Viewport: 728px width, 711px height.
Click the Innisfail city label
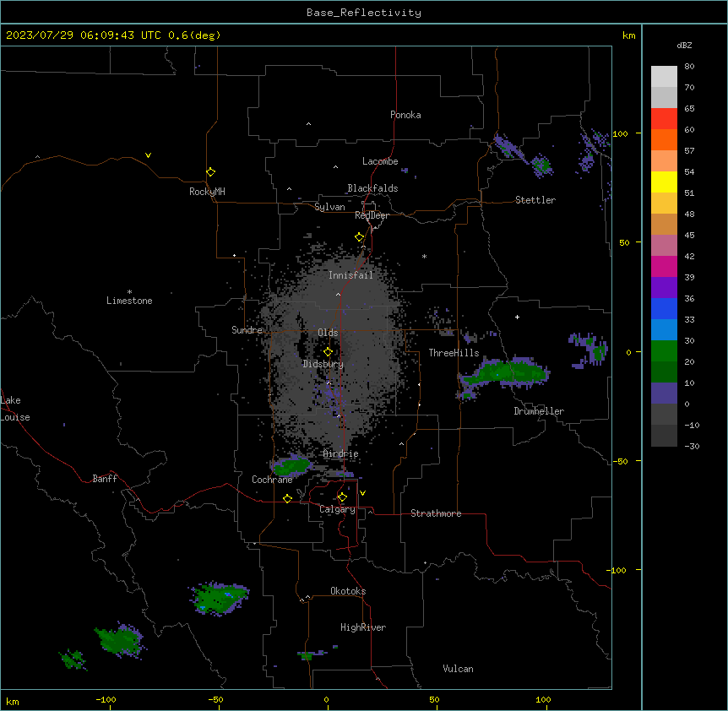(x=350, y=275)
